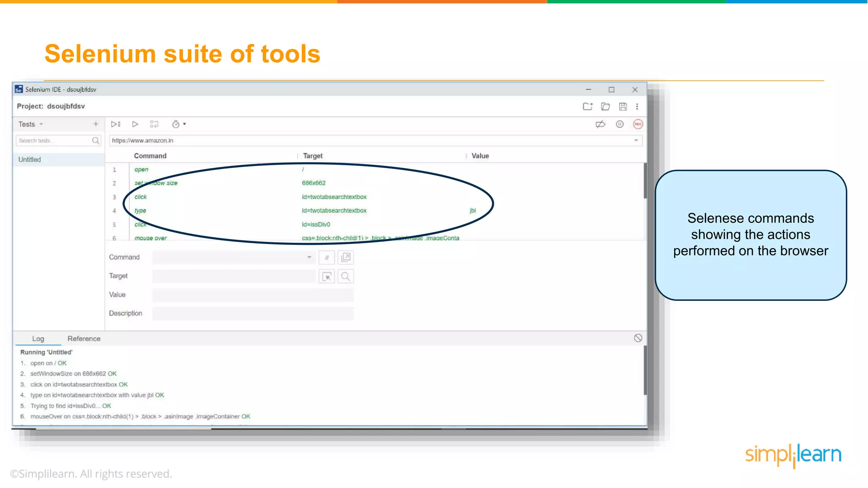868x488 pixels.
Task: Click log line Trying to find id=issDiv0
Action: 70,406
